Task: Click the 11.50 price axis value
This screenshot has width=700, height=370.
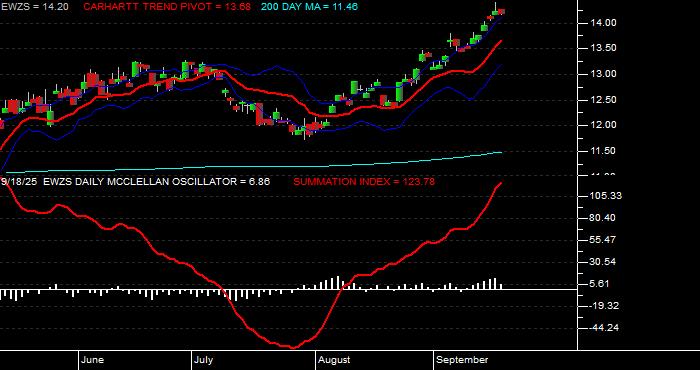Action: [x=604, y=151]
